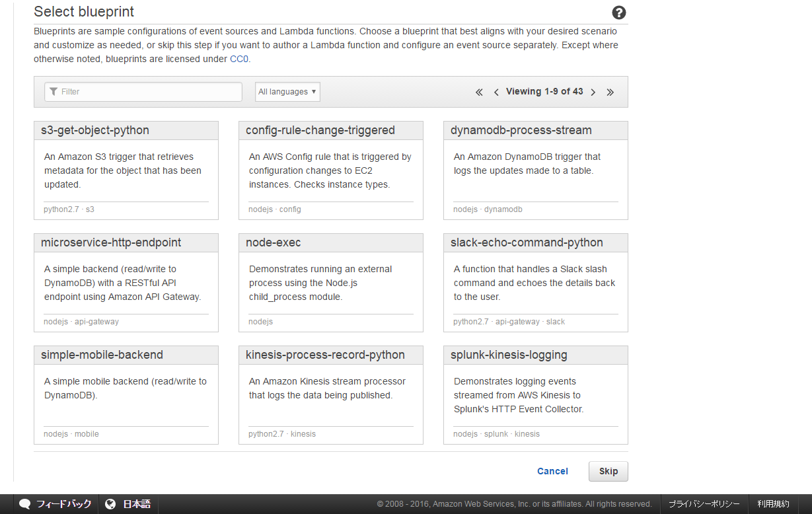Click the feedback speech bubble icon

25,504
